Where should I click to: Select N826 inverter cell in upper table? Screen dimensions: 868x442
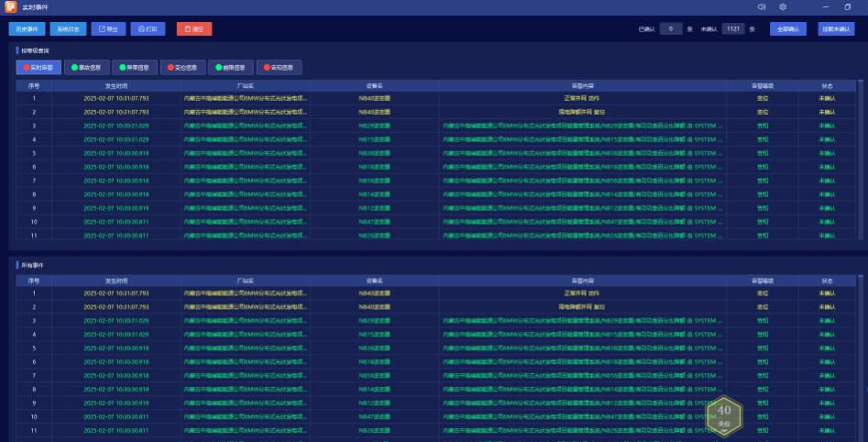(375, 236)
